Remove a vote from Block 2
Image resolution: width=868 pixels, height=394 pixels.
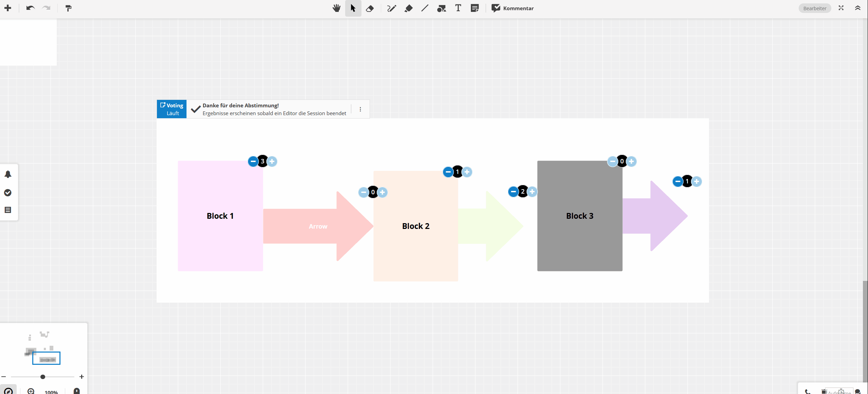(448, 172)
